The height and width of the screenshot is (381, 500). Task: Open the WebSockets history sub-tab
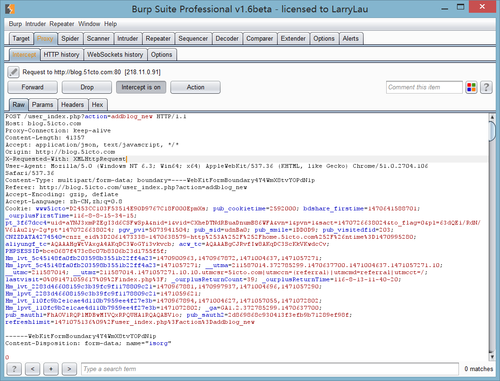[115, 55]
